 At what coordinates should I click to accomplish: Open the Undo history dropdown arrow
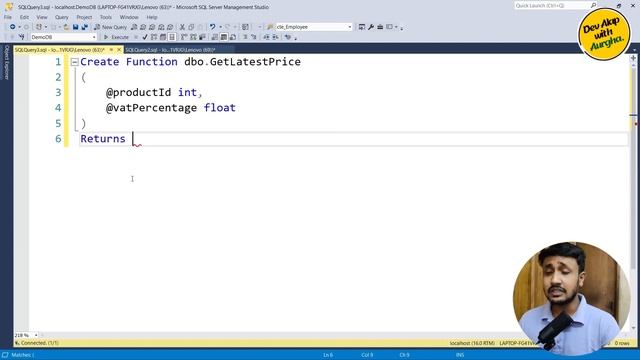coord(220,27)
